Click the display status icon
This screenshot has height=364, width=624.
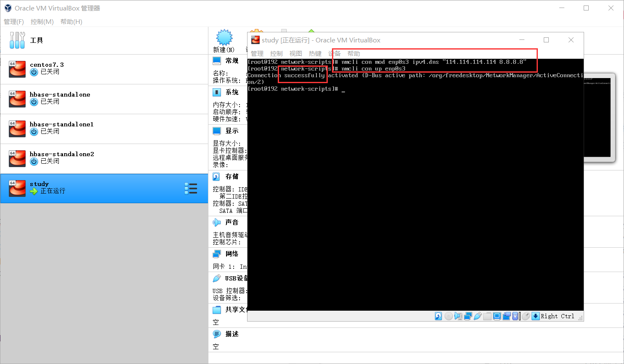(498, 316)
